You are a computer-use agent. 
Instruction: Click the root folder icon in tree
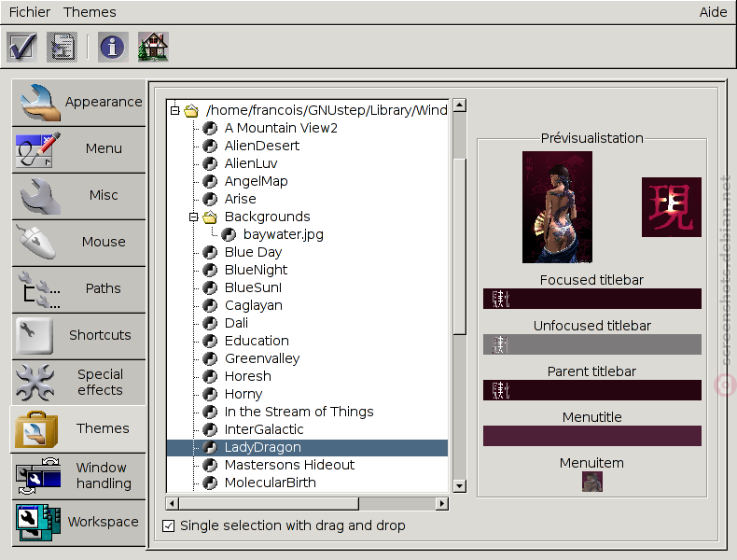pyautogui.click(x=191, y=110)
